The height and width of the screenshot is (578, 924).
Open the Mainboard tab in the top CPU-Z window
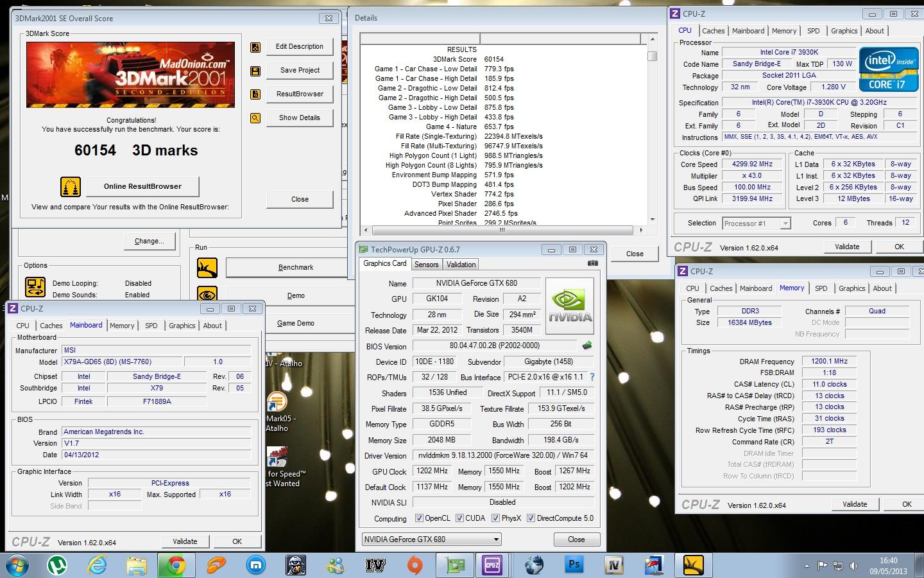pos(748,31)
